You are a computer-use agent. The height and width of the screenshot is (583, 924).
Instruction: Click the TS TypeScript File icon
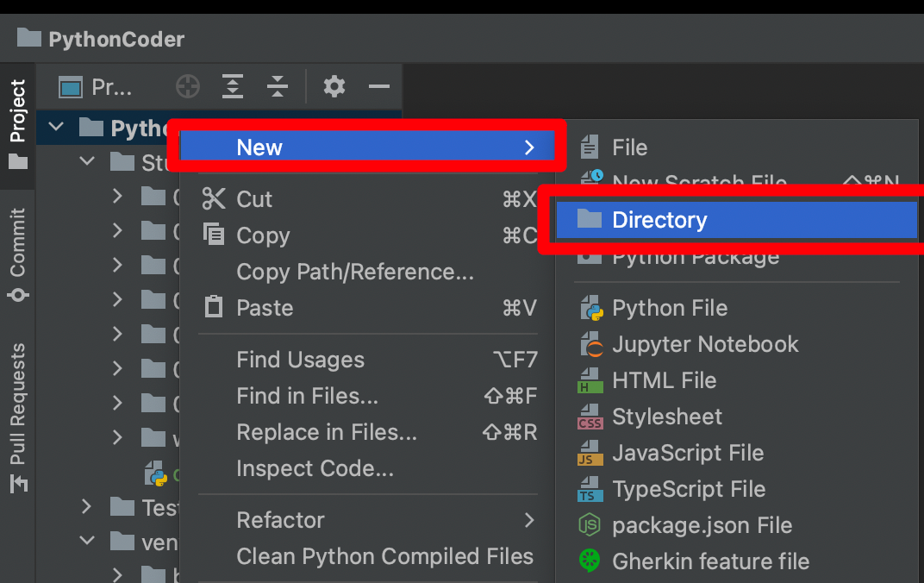[x=590, y=489]
